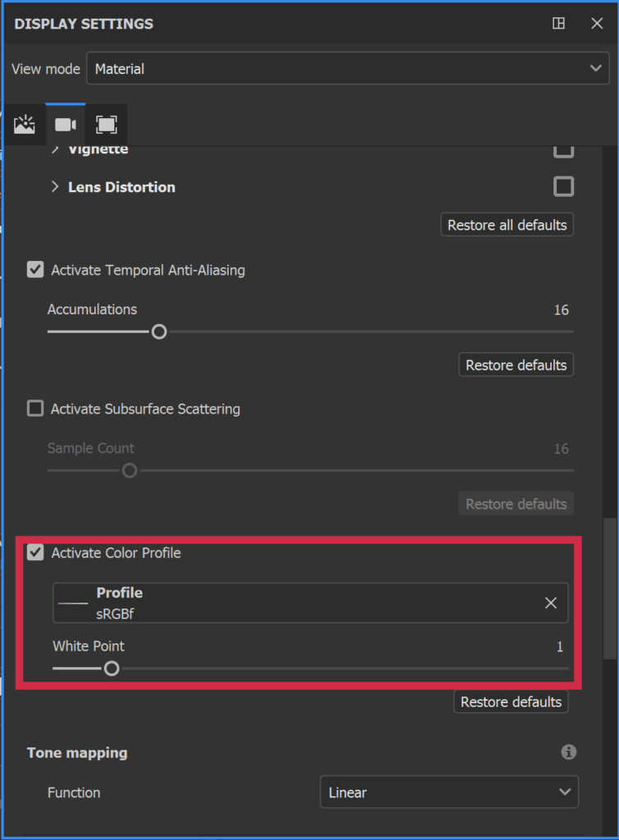Restore defaults for Color Profile
Image resolution: width=619 pixels, height=840 pixels.
(511, 701)
